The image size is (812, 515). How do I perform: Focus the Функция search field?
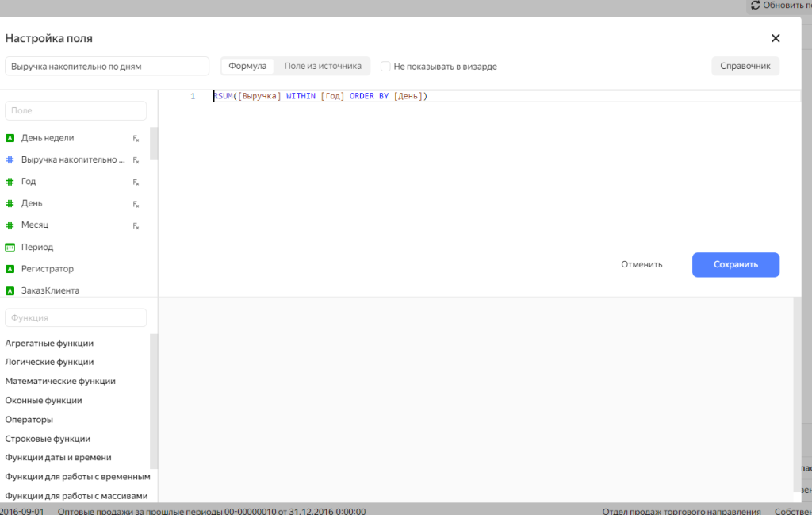76,317
